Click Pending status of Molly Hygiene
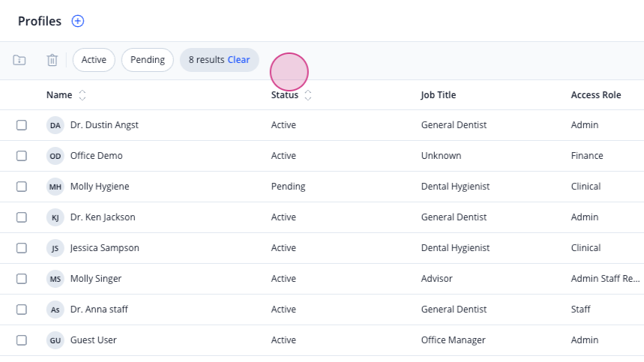 (289, 187)
